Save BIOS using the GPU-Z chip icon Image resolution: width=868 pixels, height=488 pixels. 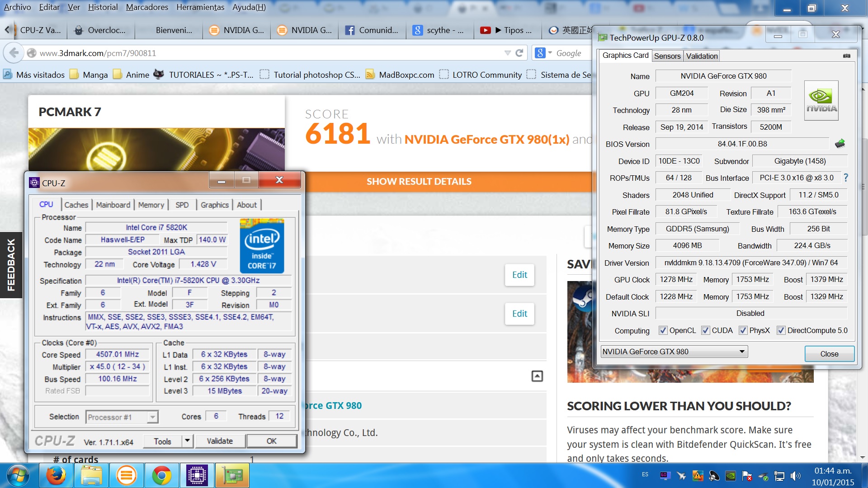point(840,144)
